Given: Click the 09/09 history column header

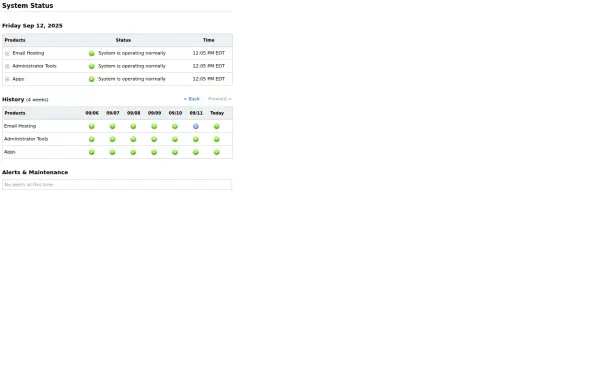Looking at the screenshot, I should 155,113.
